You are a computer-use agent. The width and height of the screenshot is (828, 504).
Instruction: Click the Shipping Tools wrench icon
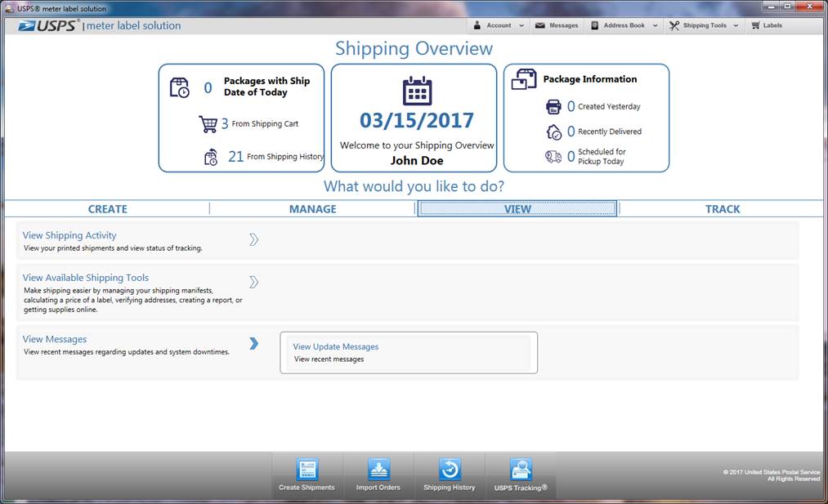(x=674, y=25)
